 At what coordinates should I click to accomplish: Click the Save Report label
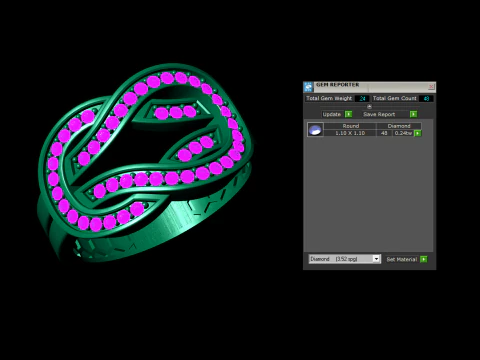pyautogui.click(x=379, y=114)
